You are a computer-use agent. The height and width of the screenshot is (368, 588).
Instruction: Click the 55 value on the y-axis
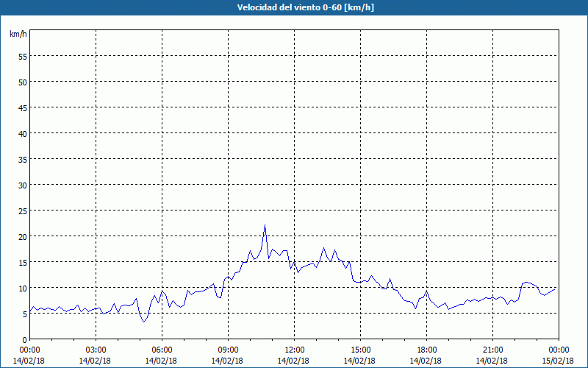click(23, 57)
